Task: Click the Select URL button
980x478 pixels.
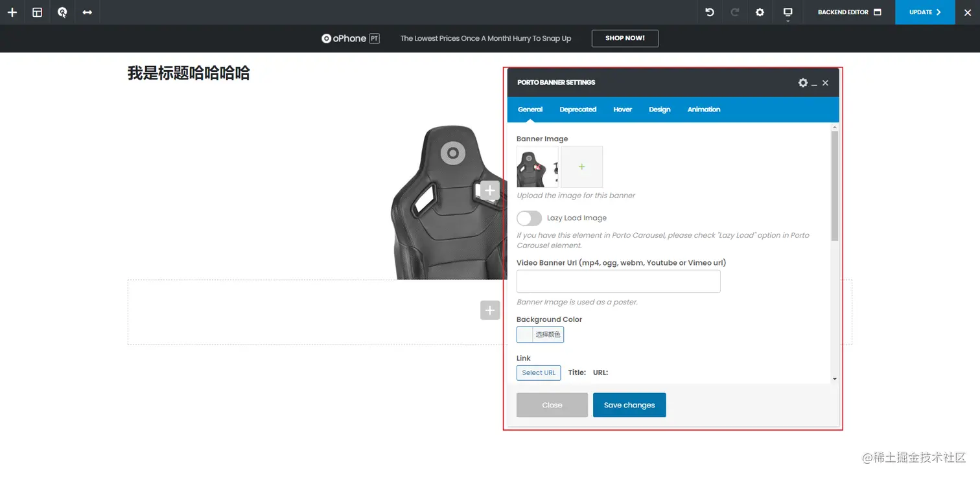Action: click(x=539, y=373)
